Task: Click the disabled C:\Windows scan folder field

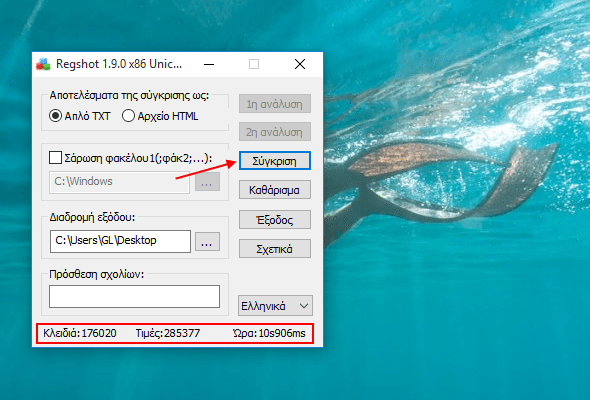Action: click(x=119, y=183)
